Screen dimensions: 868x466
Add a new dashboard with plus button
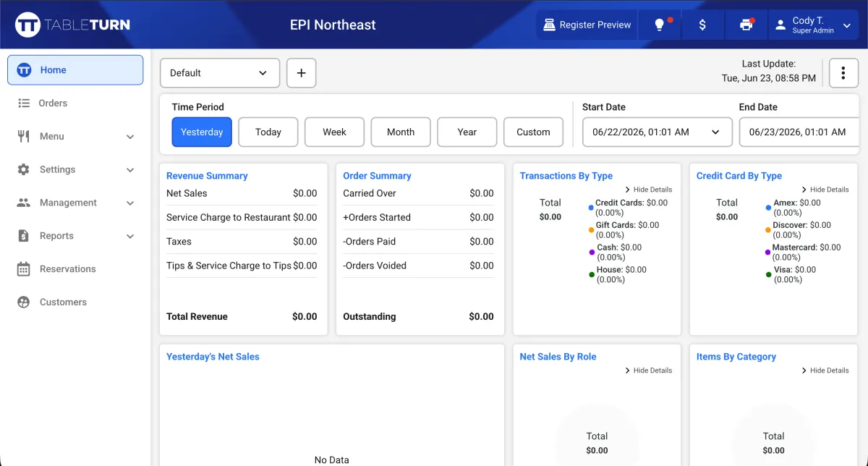pyautogui.click(x=302, y=73)
